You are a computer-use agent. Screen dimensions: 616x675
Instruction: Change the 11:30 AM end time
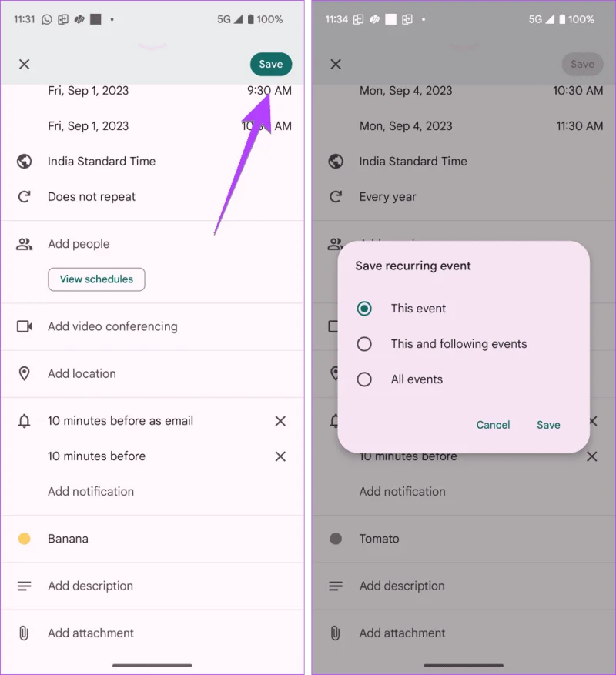tap(579, 125)
